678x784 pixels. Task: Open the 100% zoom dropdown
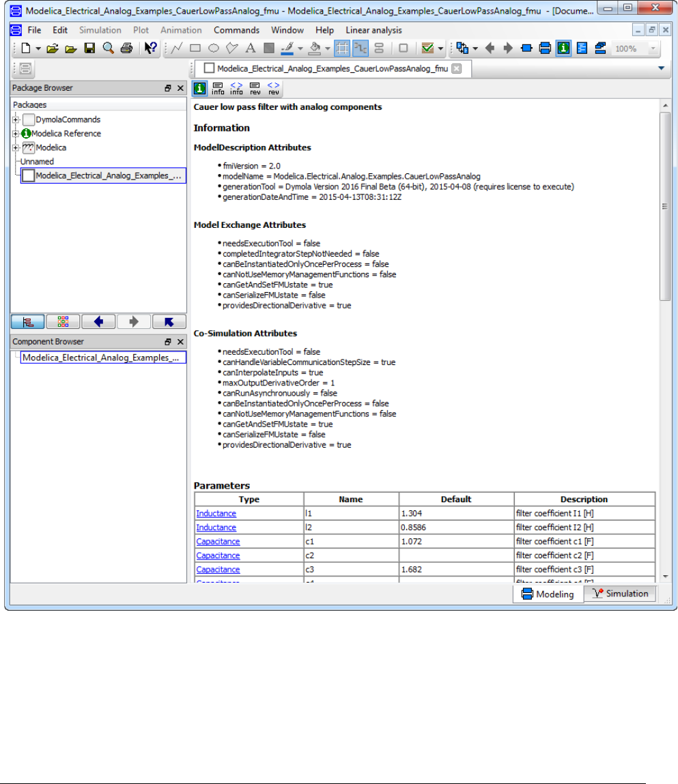pos(653,48)
